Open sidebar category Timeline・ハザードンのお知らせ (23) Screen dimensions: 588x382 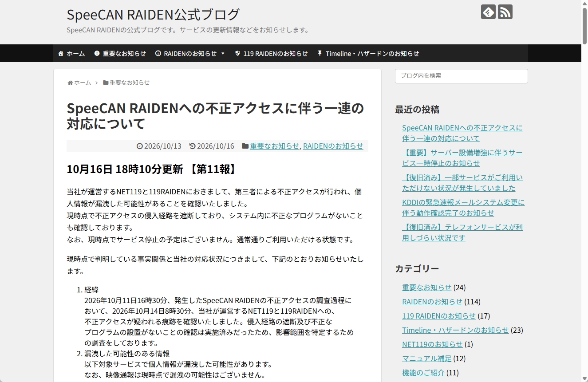455,330
